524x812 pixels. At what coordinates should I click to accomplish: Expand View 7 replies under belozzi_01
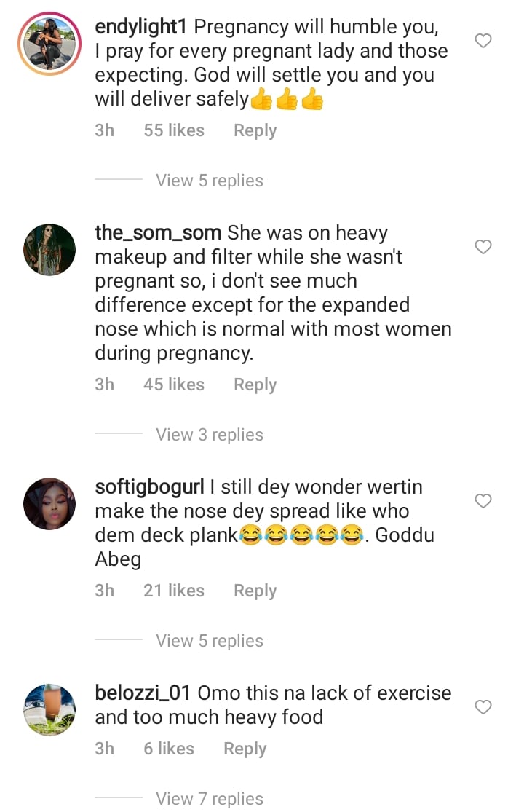point(210,799)
